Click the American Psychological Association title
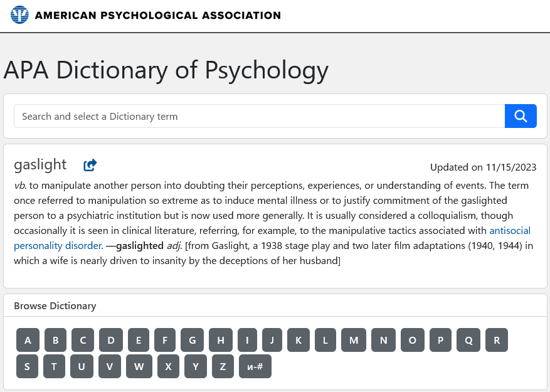Image resolution: width=550 pixels, height=392 pixels. pos(158,15)
